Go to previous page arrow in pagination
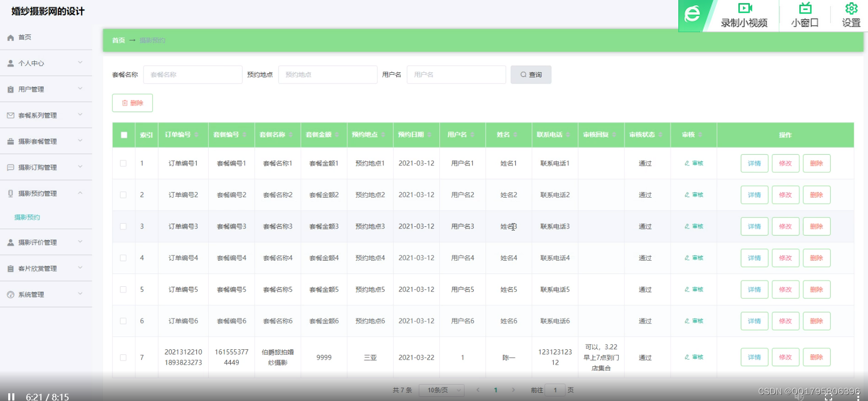 pos(478,390)
